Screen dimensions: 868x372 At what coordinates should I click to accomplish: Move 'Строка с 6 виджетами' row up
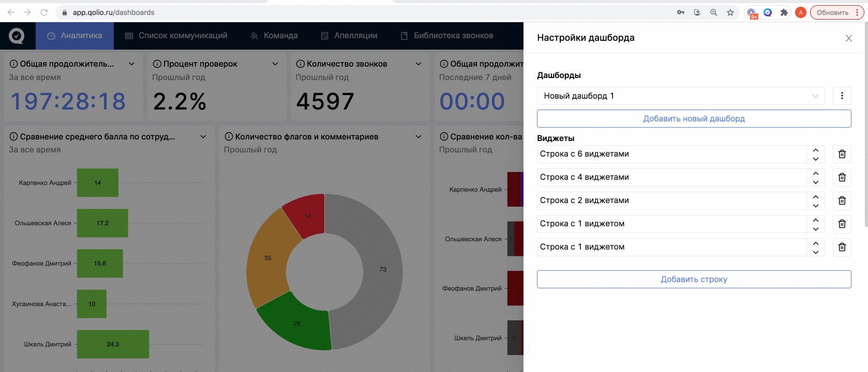point(815,150)
